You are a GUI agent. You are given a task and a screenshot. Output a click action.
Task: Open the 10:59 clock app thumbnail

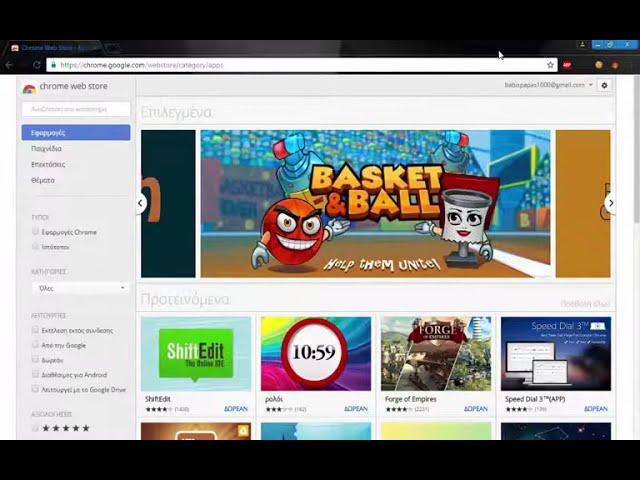tap(316, 354)
